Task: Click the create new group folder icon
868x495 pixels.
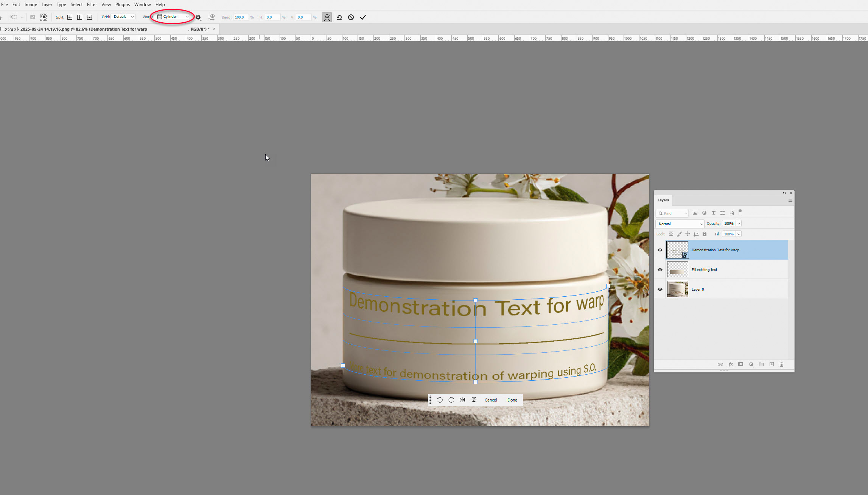Action: (761, 364)
